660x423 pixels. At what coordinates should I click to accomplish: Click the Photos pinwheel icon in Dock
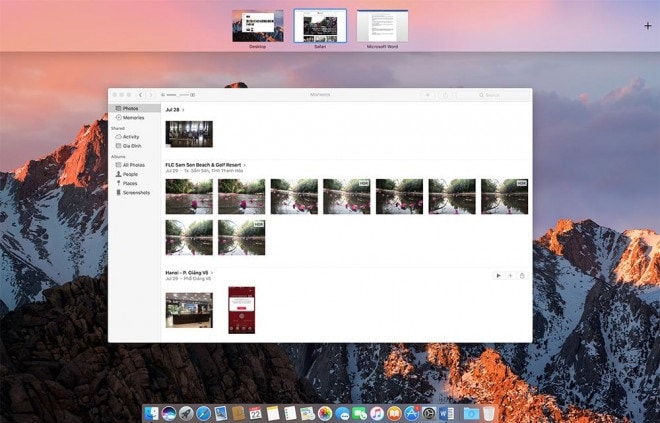[325, 414]
